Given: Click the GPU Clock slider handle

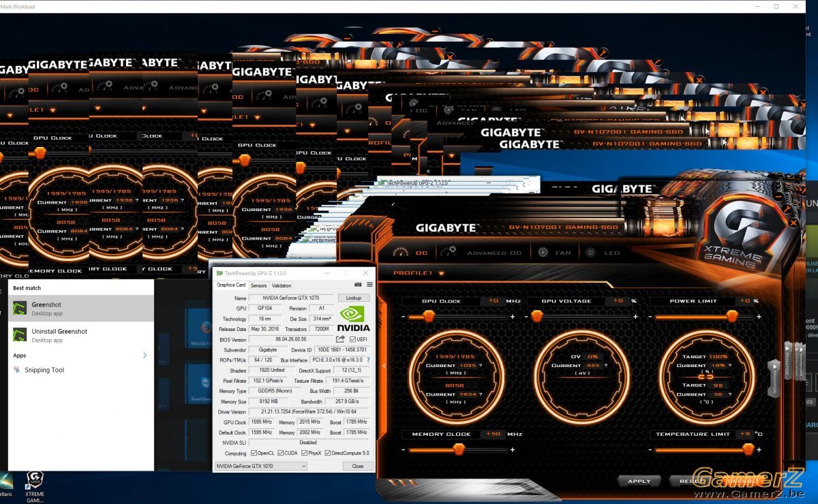Looking at the screenshot, I should [x=429, y=317].
